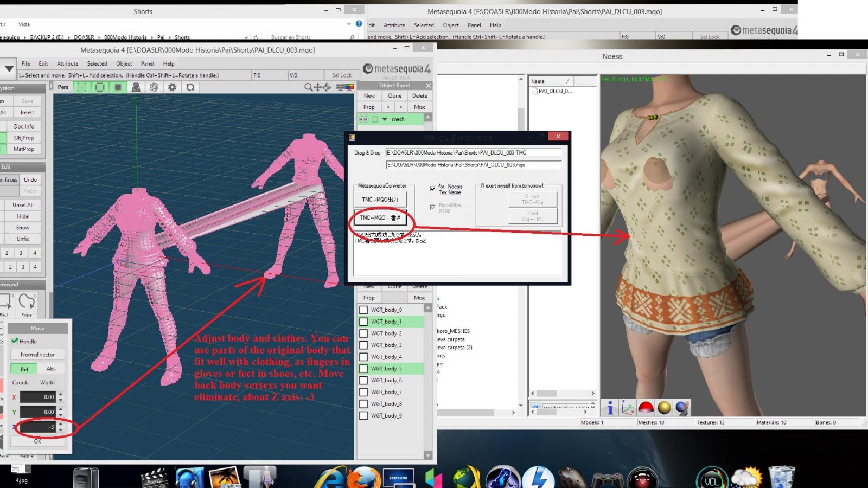
Task: Click the Noesis info icon
Action: pos(610,408)
